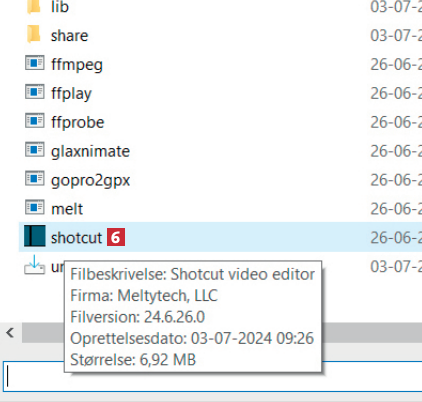The height and width of the screenshot is (402, 422).
Task: Select the file named gopro2gpx
Action: tap(90, 181)
